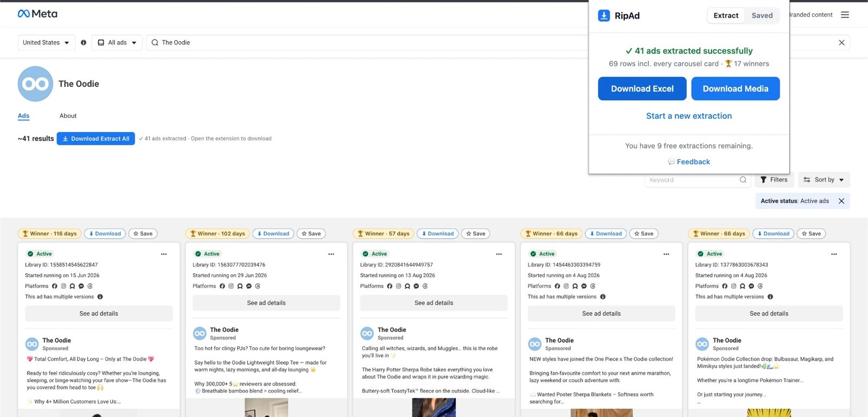Open the Feedback link in RipAd
The width and height of the screenshot is (868, 417).
point(689,162)
